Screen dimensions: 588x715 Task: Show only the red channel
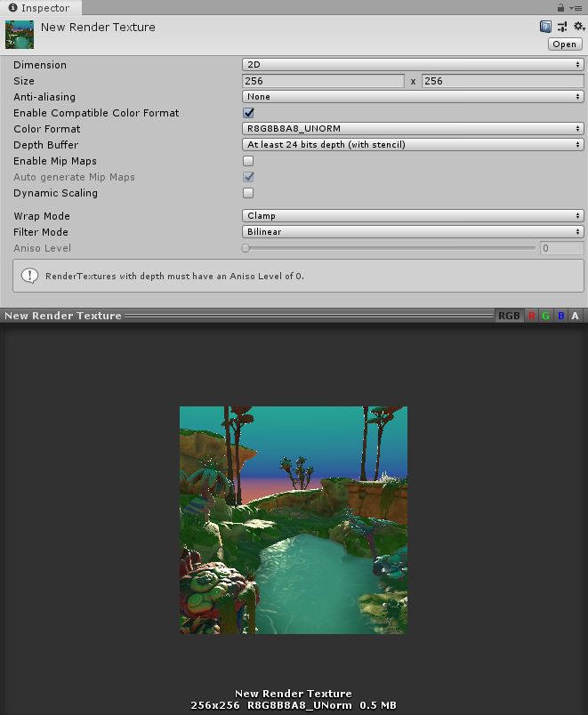click(532, 316)
